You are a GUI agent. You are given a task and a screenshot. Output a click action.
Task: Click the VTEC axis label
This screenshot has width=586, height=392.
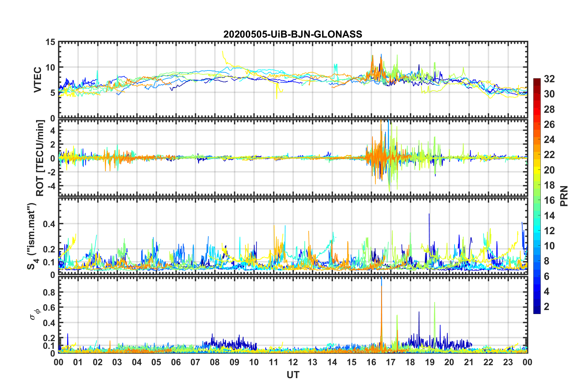(x=38, y=80)
